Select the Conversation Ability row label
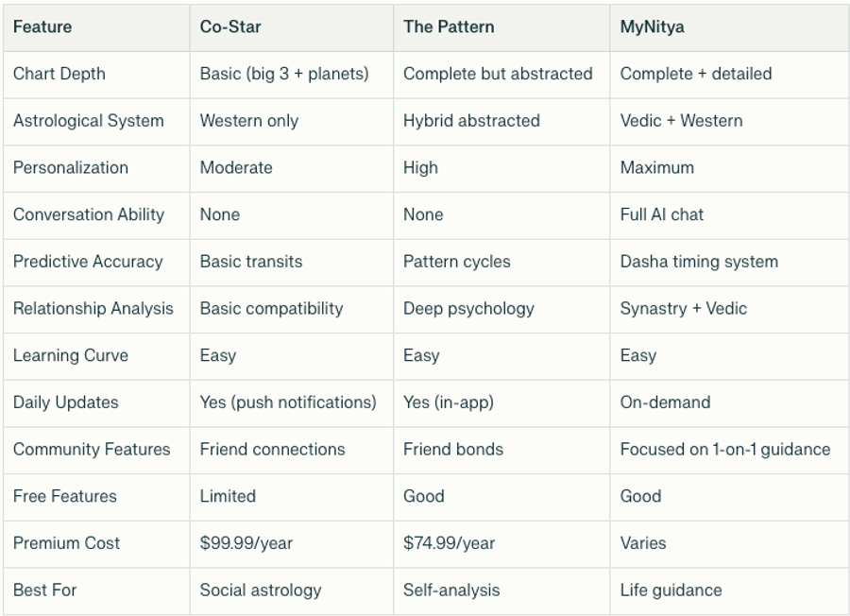 (88, 214)
